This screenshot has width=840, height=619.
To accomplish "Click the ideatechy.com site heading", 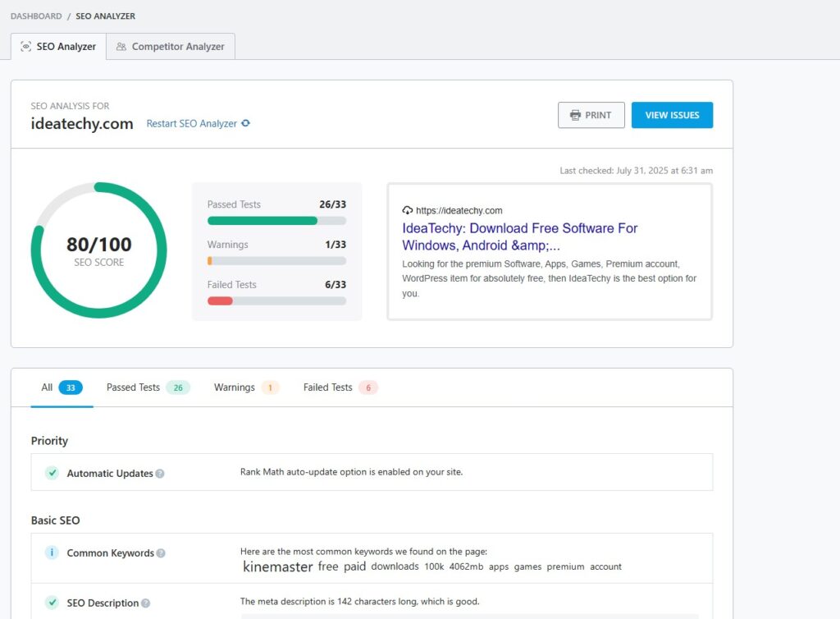I will (82, 124).
